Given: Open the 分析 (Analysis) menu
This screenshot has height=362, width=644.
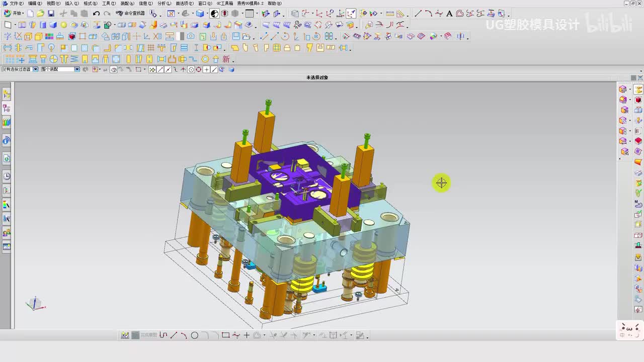Looking at the screenshot, I should click(164, 4).
